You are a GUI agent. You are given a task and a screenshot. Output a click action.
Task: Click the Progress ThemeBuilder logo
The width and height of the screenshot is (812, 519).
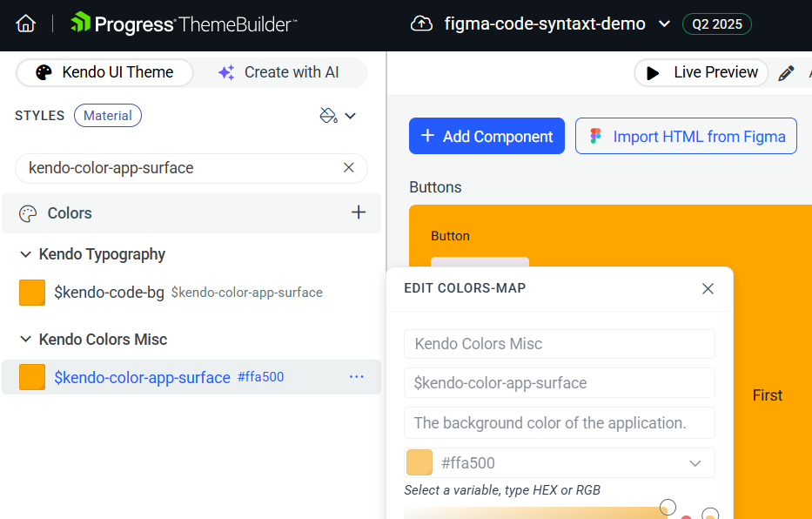(183, 24)
